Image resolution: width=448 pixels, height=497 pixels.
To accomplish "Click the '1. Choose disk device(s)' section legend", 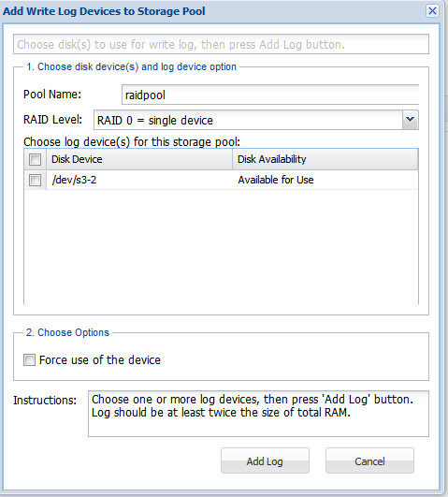I will click(x=132, y=66).
